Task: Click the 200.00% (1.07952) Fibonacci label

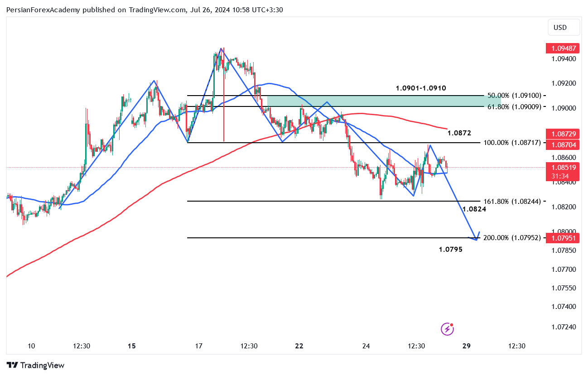Action: click(512, 237)
